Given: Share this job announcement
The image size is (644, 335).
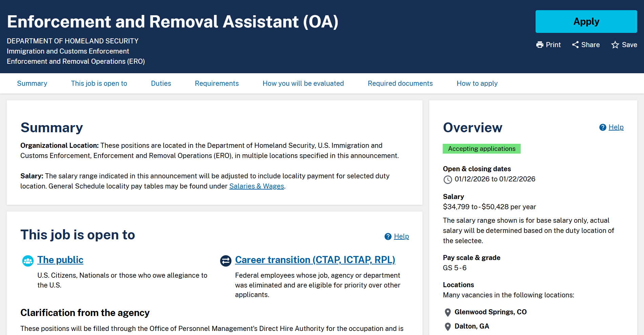Looking at the screenshot, I should click(586, 45).
